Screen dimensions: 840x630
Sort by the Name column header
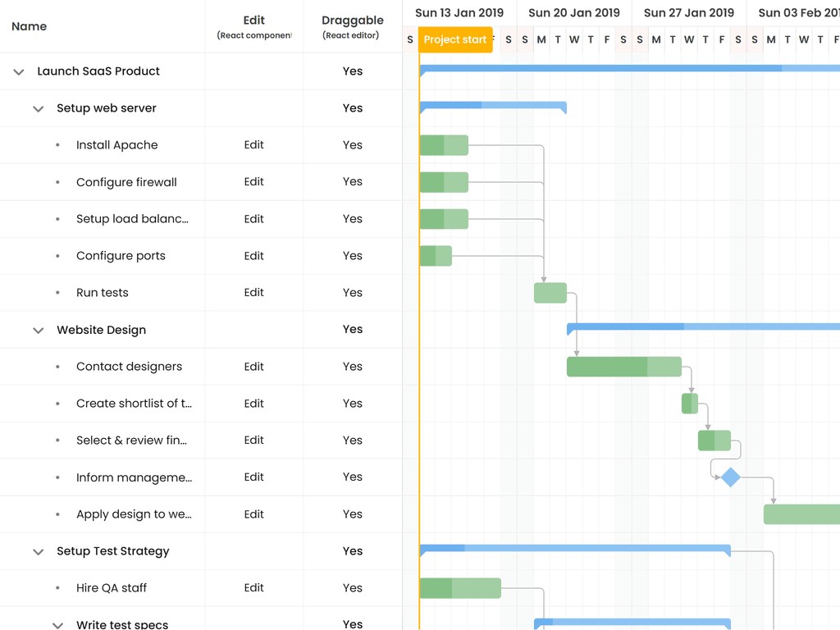click(30, 26)
